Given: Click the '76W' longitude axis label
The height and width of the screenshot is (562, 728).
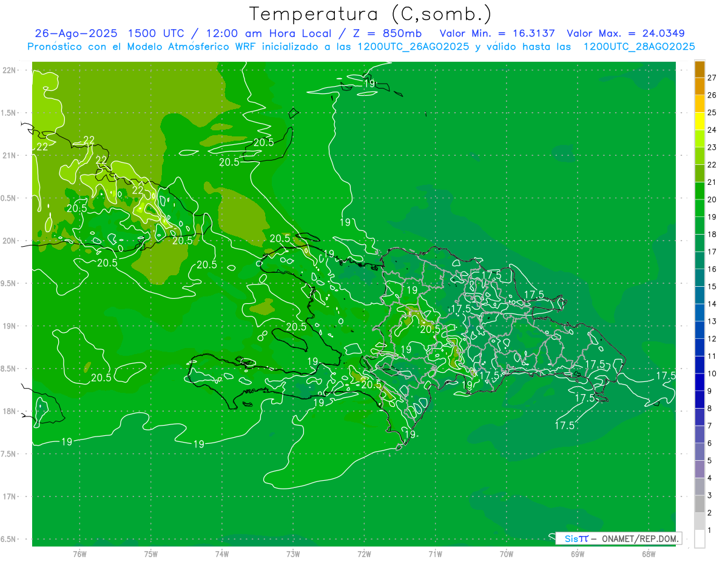Looking at the screenshot, I should coord(79,554).
